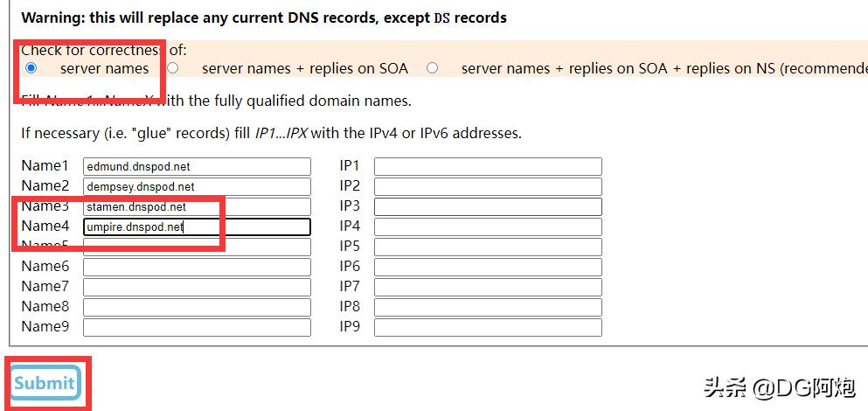This screenshot has height=411, width=868.
Task: Select the IP4 address box
Action: [488, 226]
